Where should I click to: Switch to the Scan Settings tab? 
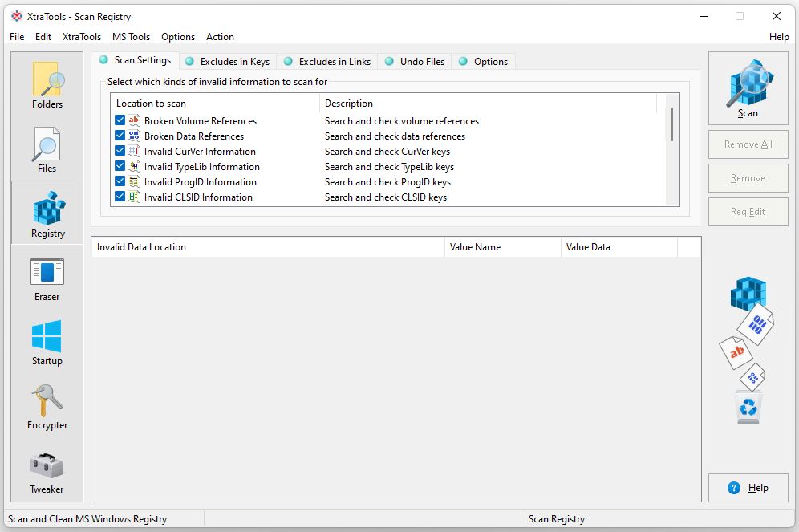coord(136,60)
